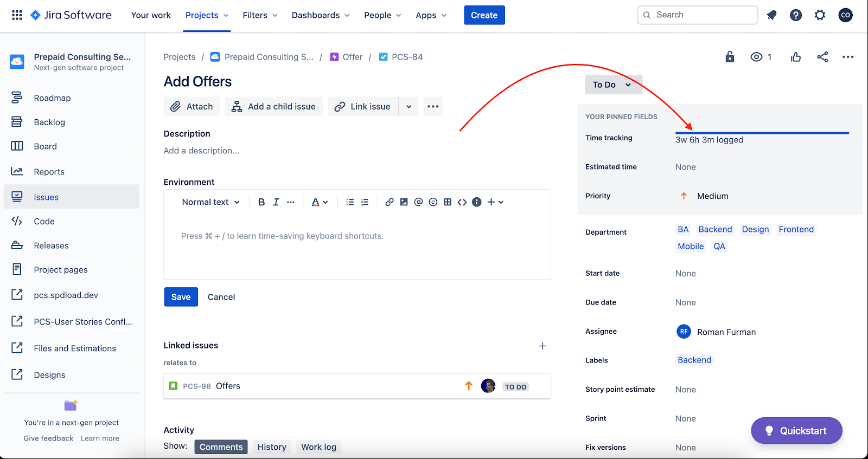
Task: Open the app switcher grid icon
Action: click(x=17, y=15)
